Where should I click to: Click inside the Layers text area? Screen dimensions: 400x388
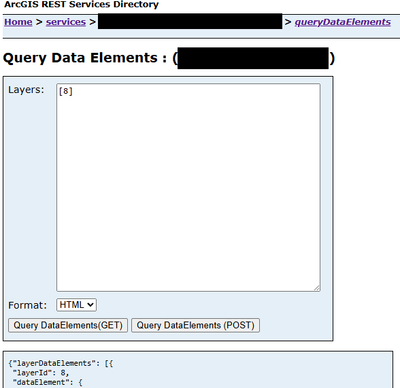coord(188,187)
